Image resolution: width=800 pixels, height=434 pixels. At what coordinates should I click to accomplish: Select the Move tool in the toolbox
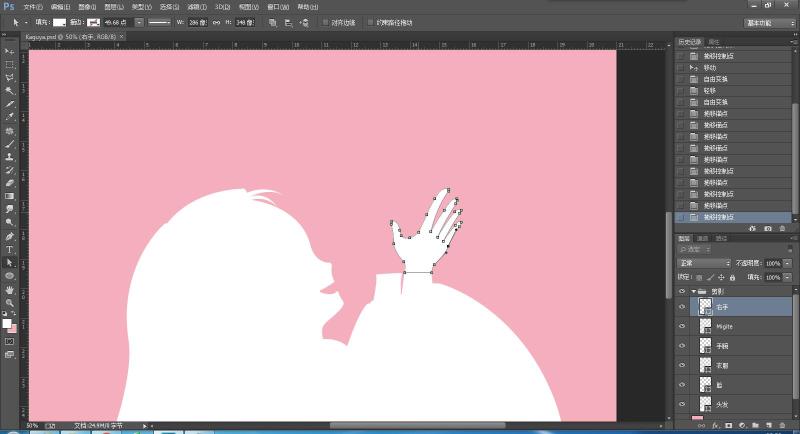pos(9,52)
